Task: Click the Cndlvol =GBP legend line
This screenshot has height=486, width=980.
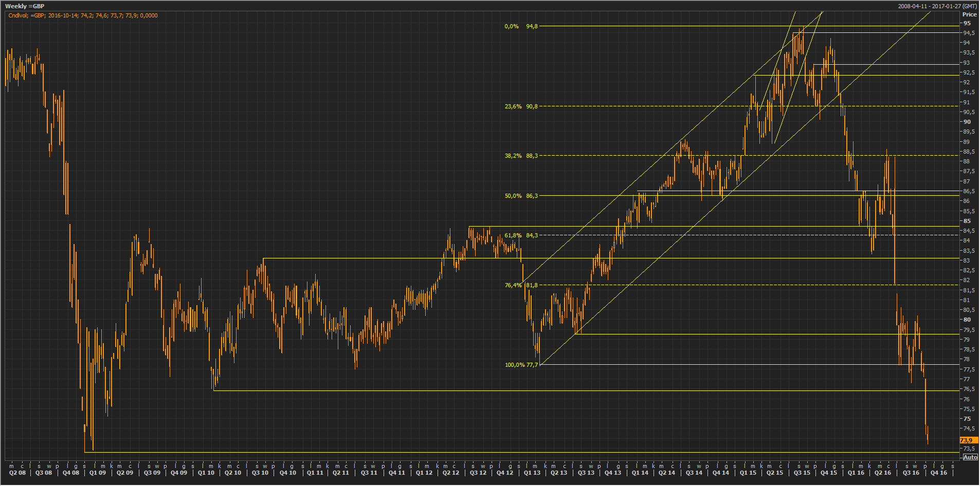Action: coord(83,15)
